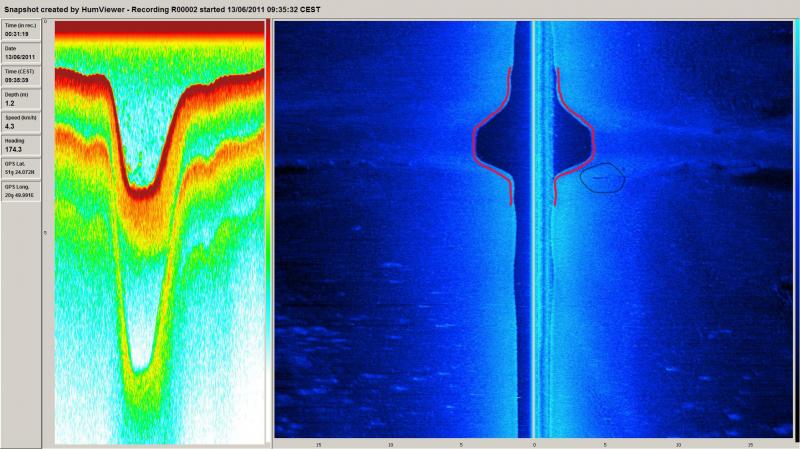Click the bright center line of side-scan
The width and height of the screenshot is (800, 449).
[x=535, y=250]
